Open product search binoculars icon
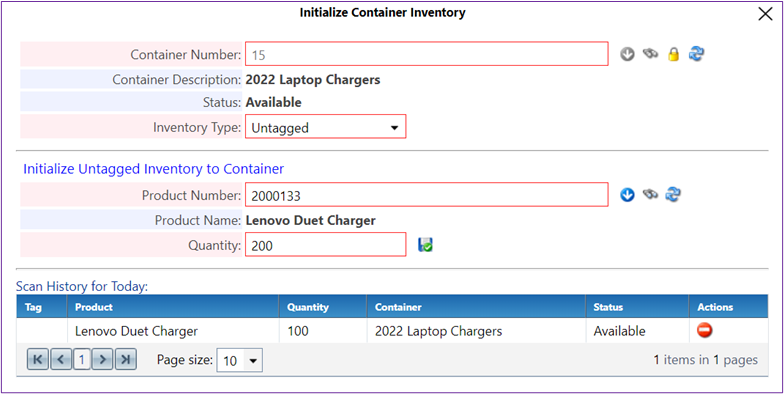This screenshot has height=394, width=784. click(x=650, y=194)
